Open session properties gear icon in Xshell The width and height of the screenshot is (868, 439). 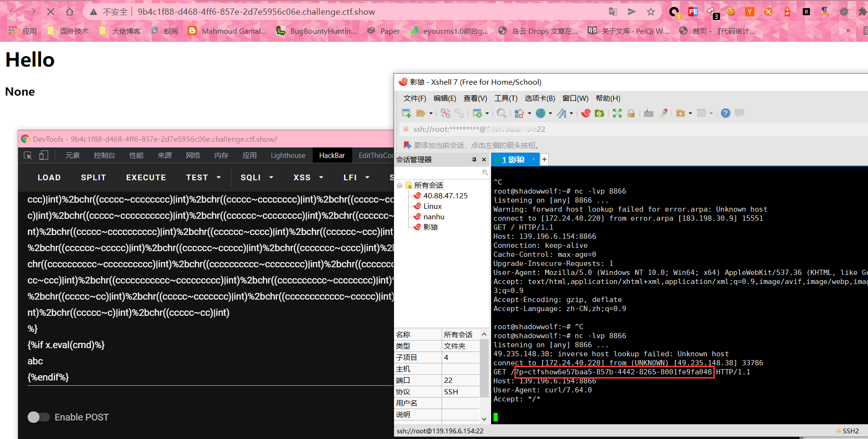(477, 113)
